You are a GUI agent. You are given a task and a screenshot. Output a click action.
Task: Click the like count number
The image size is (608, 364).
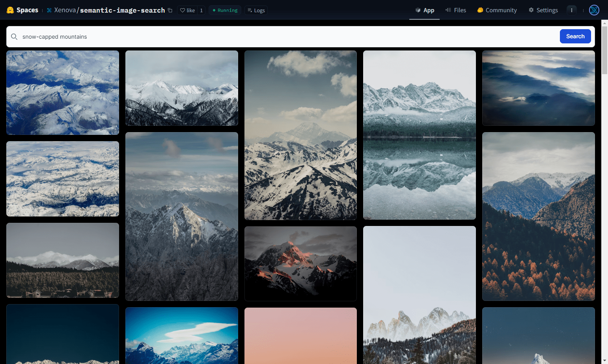pyautogui.click(x=201, y=10)
